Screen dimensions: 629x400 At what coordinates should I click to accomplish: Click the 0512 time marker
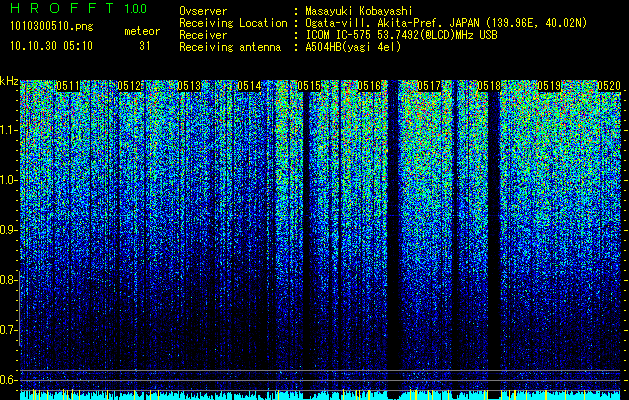129,86
